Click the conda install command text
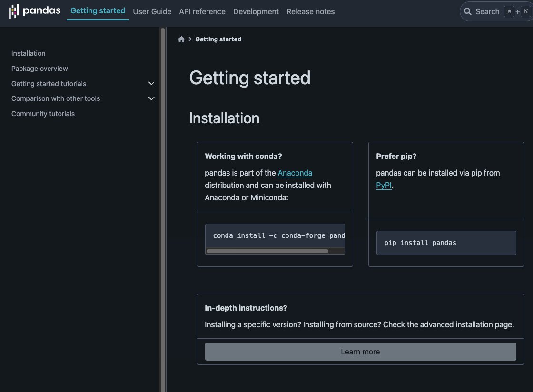Image resolution: width=533 pixels, height=392 pixels. (x=279, y=236)
